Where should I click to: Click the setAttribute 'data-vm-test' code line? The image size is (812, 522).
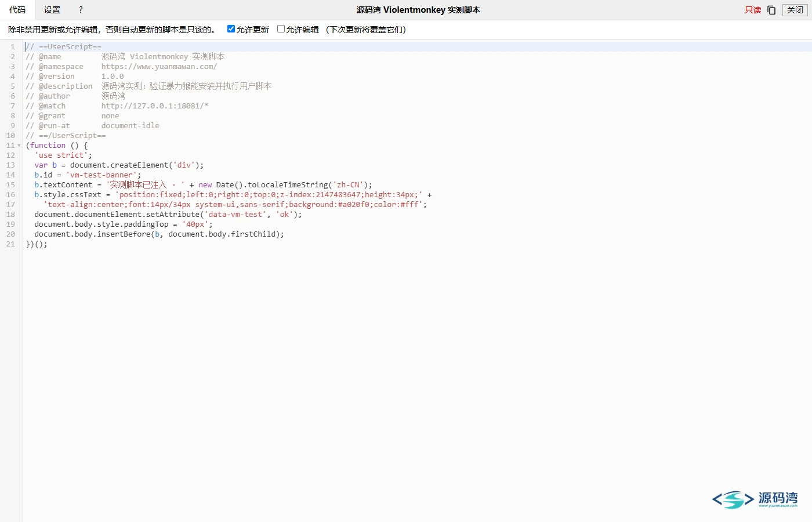168,215
